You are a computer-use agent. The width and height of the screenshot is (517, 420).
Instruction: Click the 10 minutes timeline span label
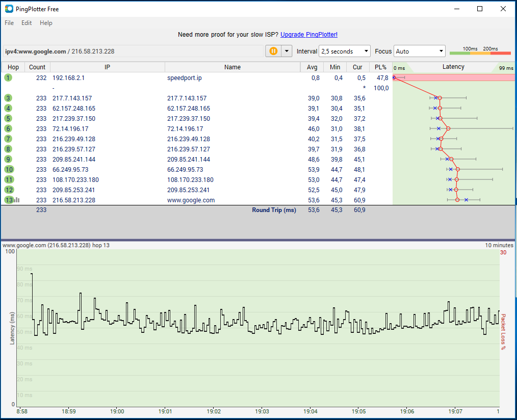[x=499, y=245]
